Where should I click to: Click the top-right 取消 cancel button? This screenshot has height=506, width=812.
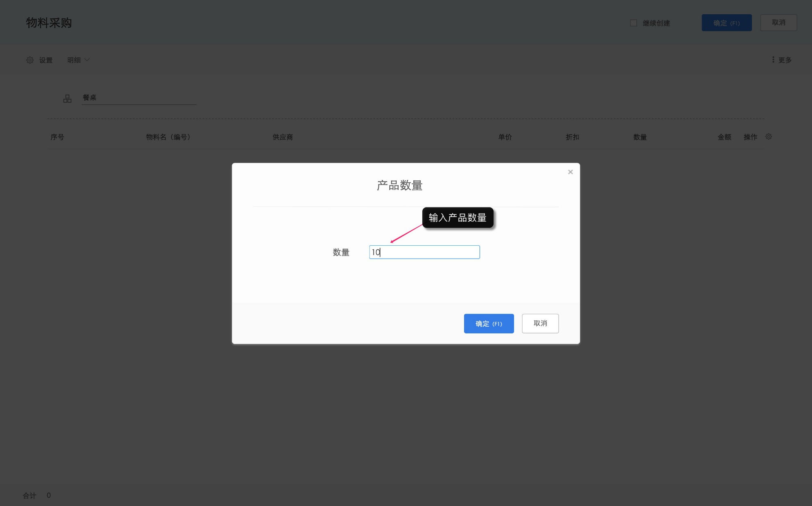[778, 22]
